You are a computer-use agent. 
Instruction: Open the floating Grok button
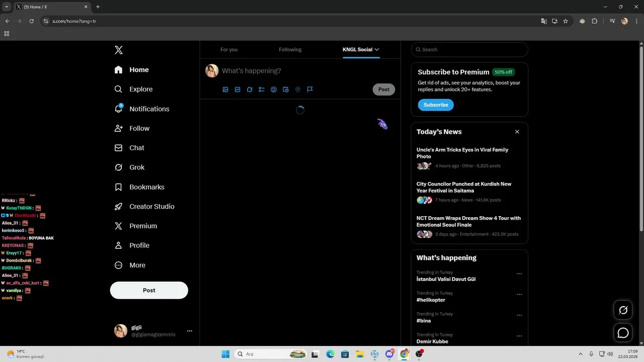623,310
